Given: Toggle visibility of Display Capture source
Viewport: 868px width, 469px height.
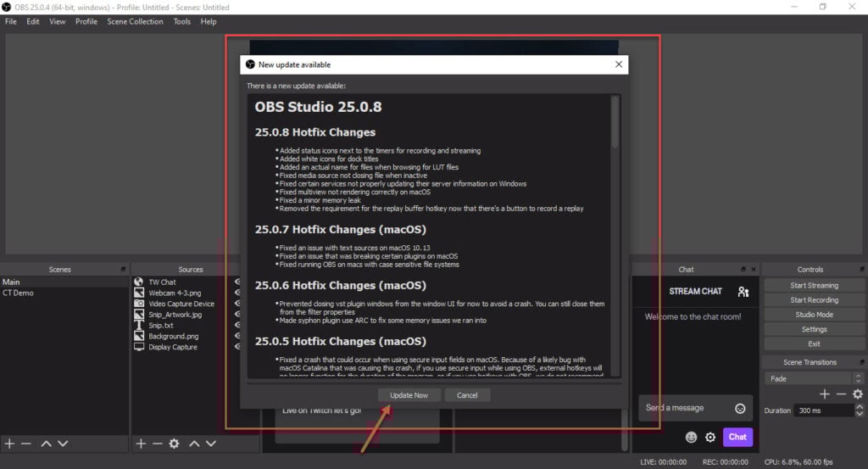Looking at the screenshot, I should [x=237, y=347].
